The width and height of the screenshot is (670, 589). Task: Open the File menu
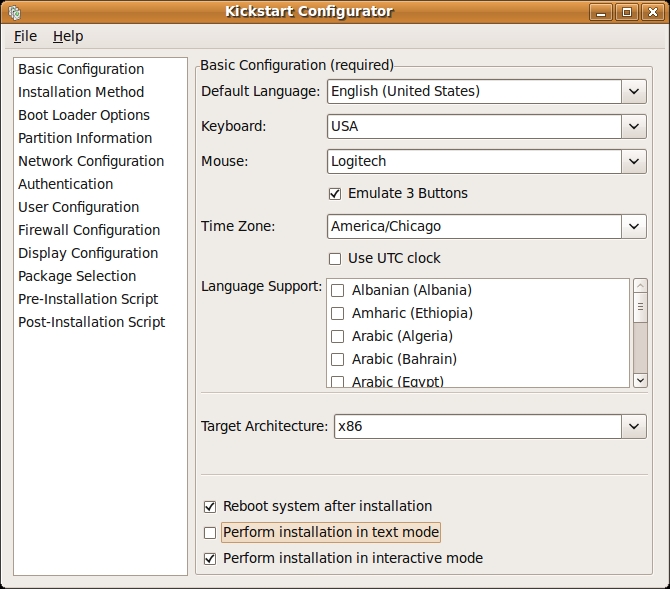point(25,36)
